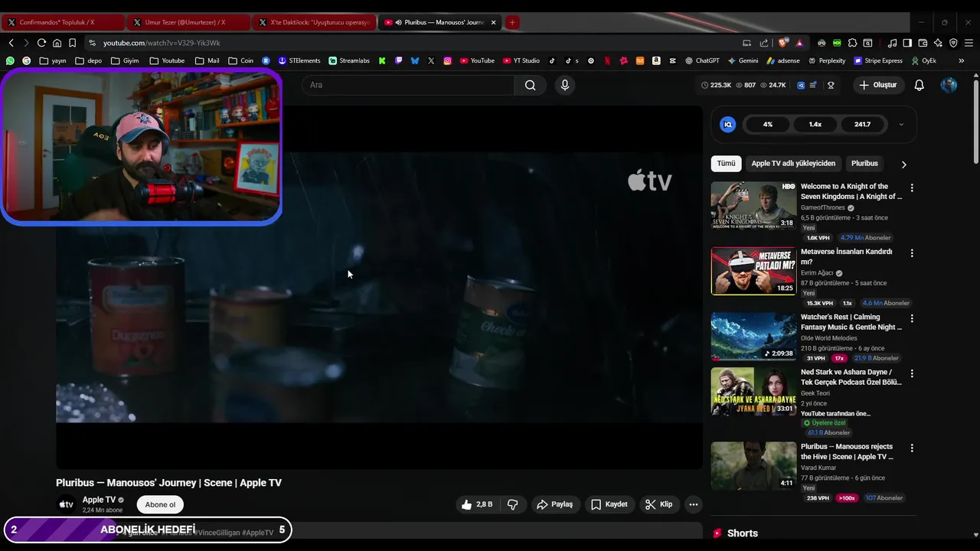Open Brave Leo AI sparkle icon
The height and width of the screenshot is (551, 980).
point(938,43)
